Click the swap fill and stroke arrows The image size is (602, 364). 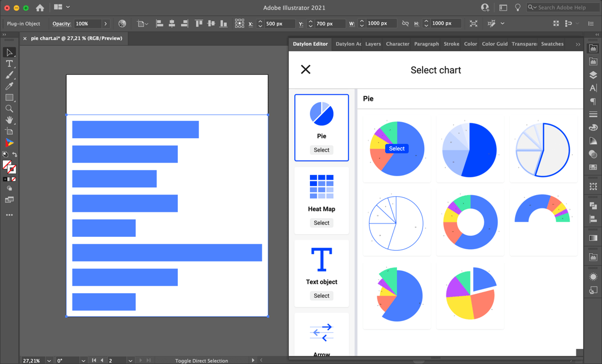(x=14, y=155)
